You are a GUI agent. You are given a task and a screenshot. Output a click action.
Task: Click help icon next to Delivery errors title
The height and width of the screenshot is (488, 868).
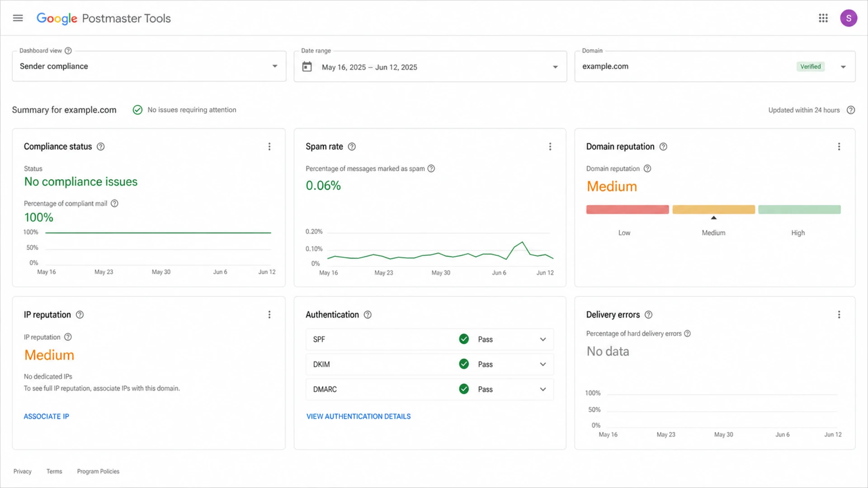(648, 314)
